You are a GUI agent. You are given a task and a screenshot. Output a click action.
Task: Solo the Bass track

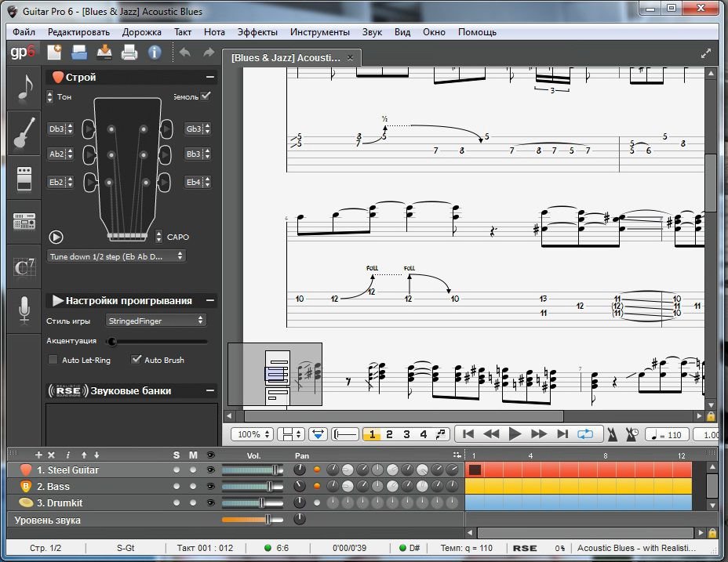pyautogui.click(x=177, y=486)
